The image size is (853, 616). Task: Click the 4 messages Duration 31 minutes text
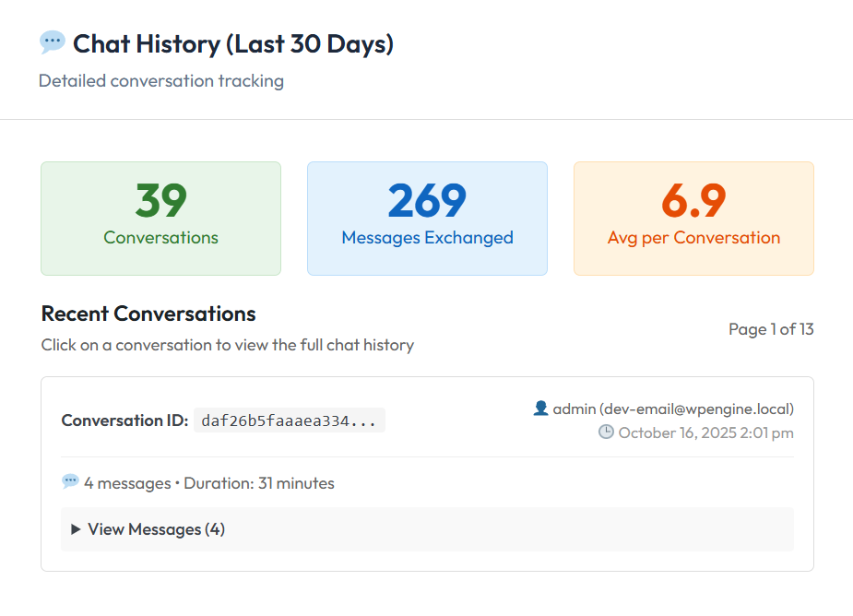[209, 483]
